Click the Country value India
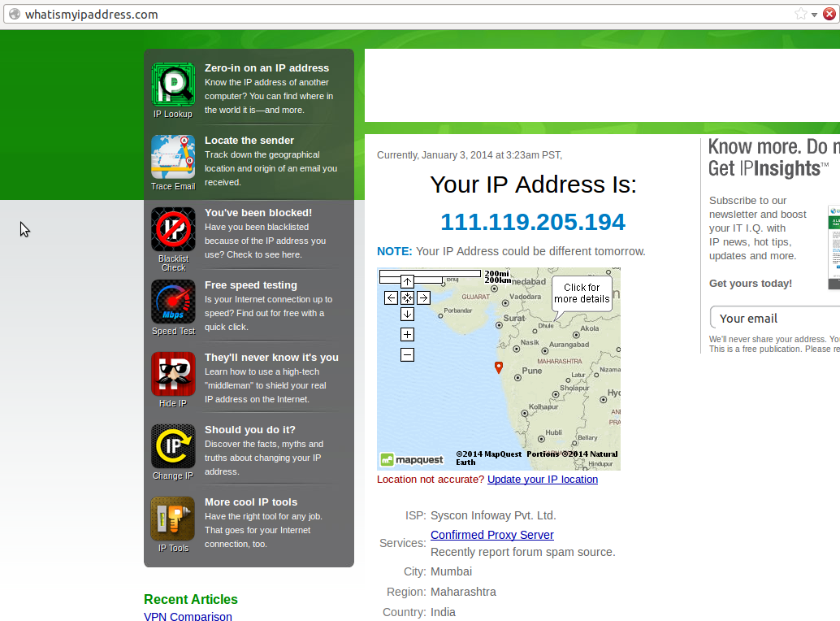The image size is (840, 621). [443, 612]
